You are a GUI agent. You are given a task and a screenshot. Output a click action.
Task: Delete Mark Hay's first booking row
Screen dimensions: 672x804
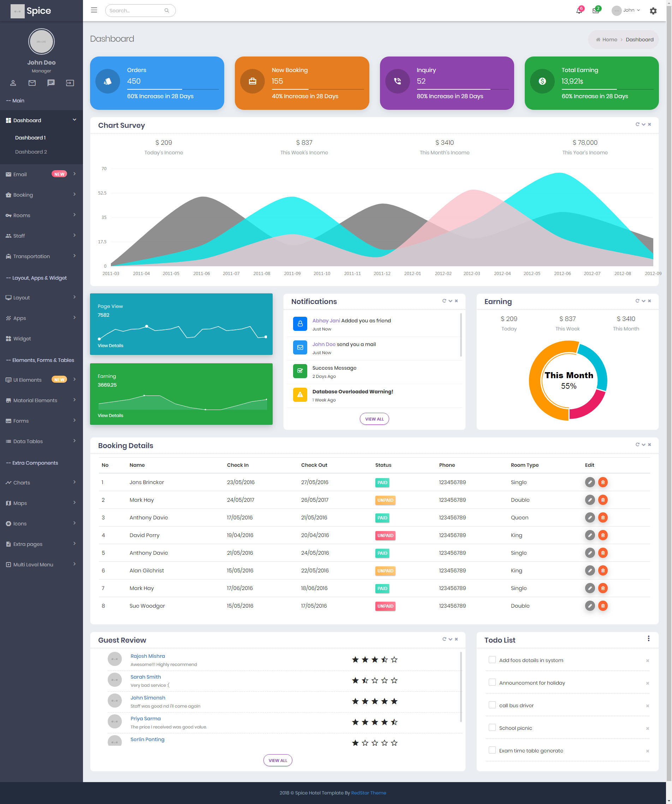point(603,500)
